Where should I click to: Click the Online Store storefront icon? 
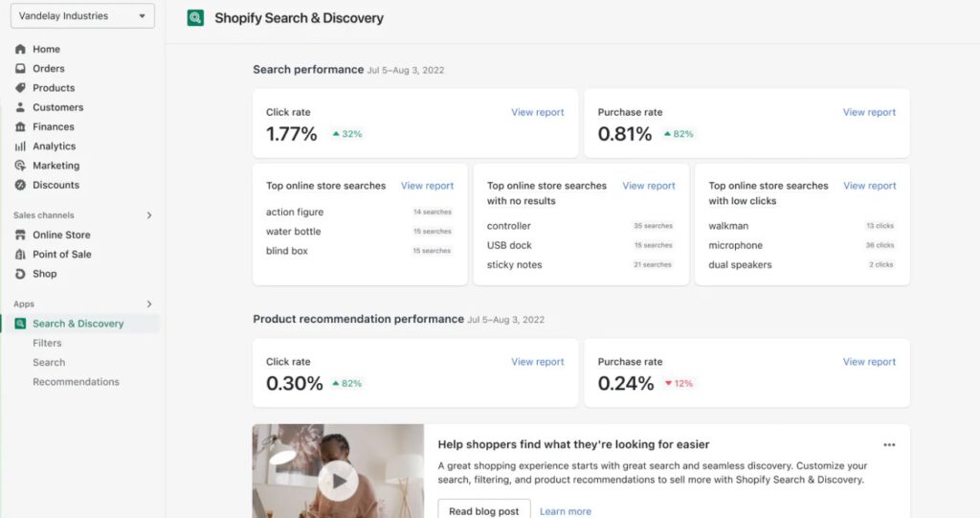click(x=20, y=235)
